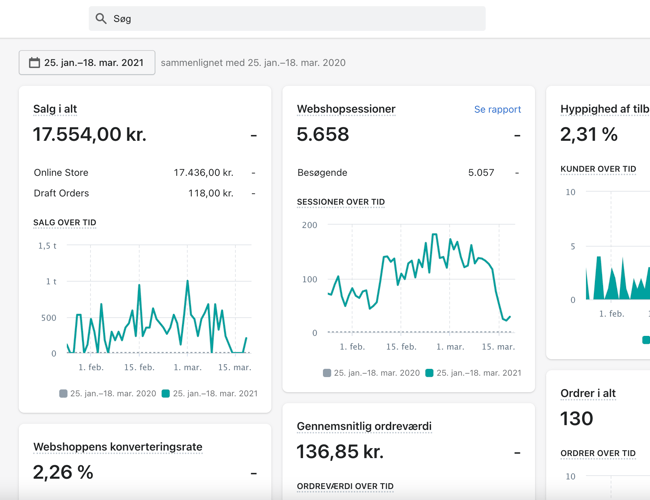The width and height of the screenshot is (650, 500).
Task: Click the Draft Orders row label
Action: [61, 193]
